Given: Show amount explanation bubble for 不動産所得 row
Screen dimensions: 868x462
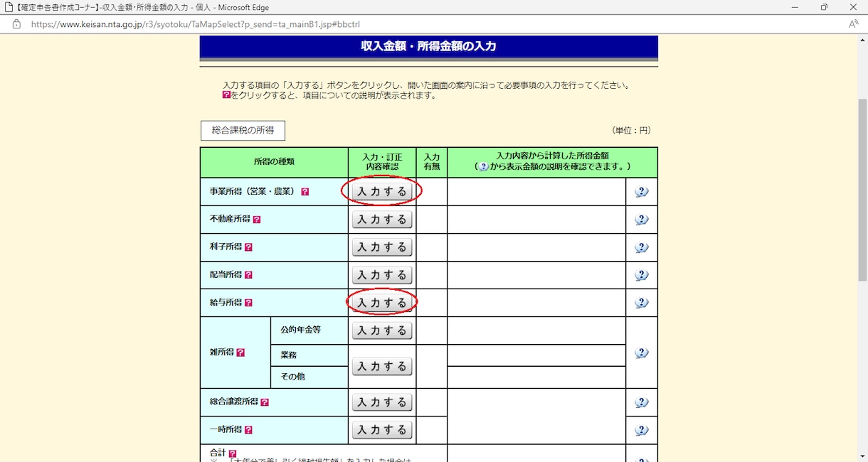Looking at the screenshot, I should click(x=642, y=220).
